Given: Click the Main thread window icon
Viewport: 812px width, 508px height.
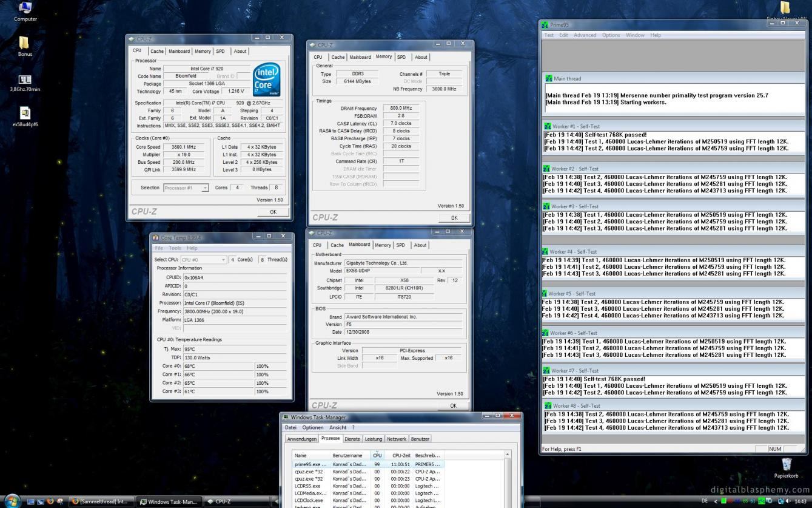Looking at the screenshot, I should coord(549,78).
